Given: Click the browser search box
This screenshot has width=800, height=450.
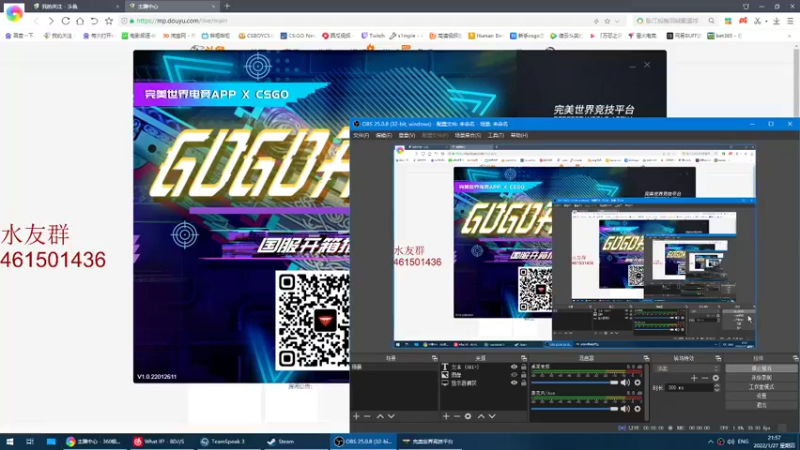Looking at the screenshot, I should (x=675, y=21).
